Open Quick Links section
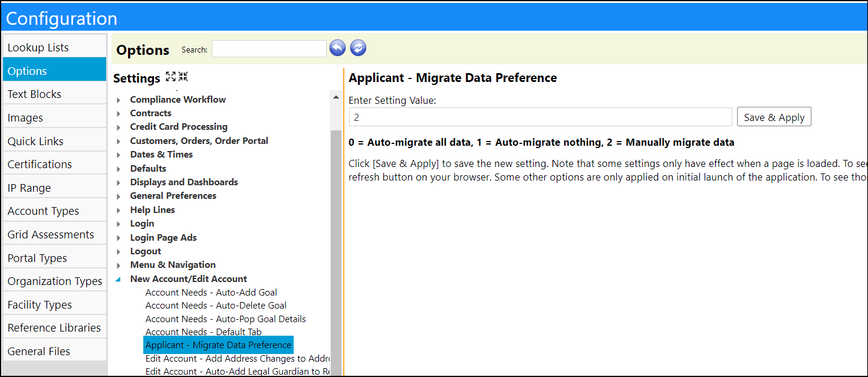The image size is (868, 377). click(x=55, y=141)
